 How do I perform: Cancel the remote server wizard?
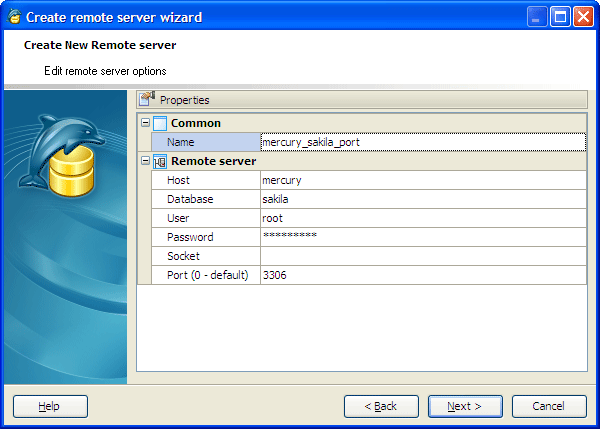549,406
